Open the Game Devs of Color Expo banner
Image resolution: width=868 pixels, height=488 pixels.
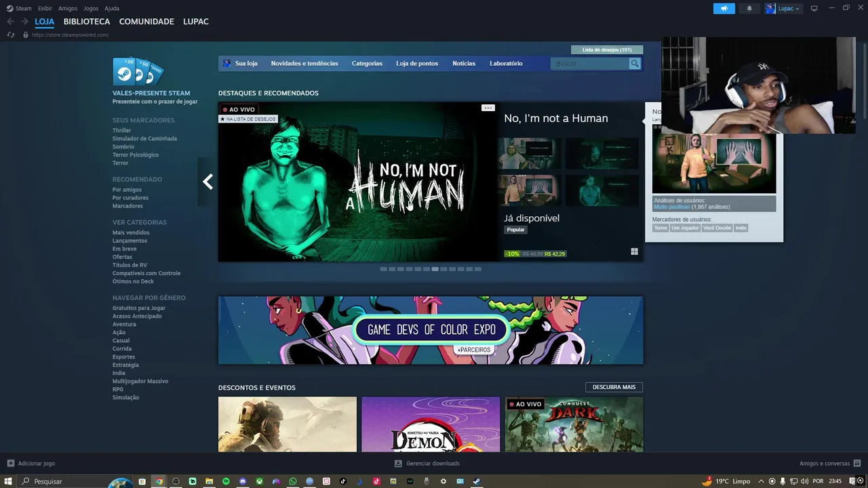click(x=431, y=330)
